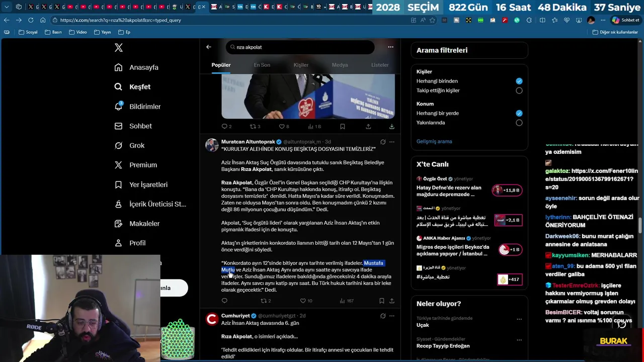The image size is (644, 362).
Task: Open the Video bookmarks folder
Action: [77, 32]
